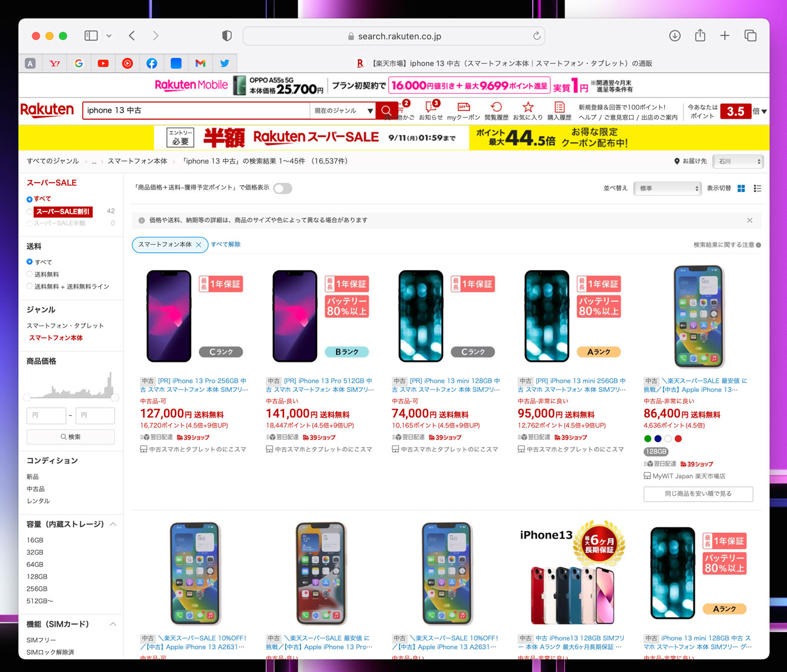
Task: Open the Safari downloads icon
Action: (x=675, y=36)
